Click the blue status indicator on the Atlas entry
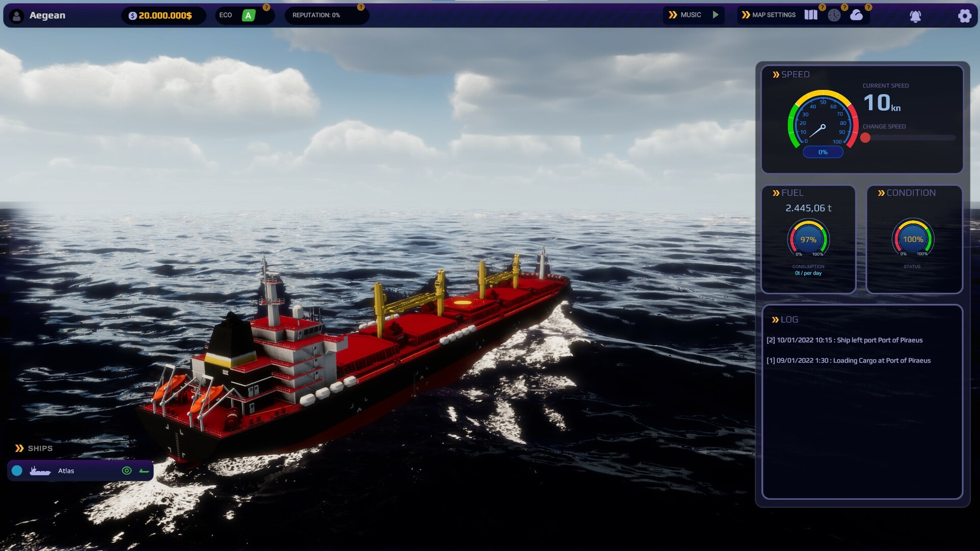The height and width of the screenshot is (551, 980). (x=16, y=470)
